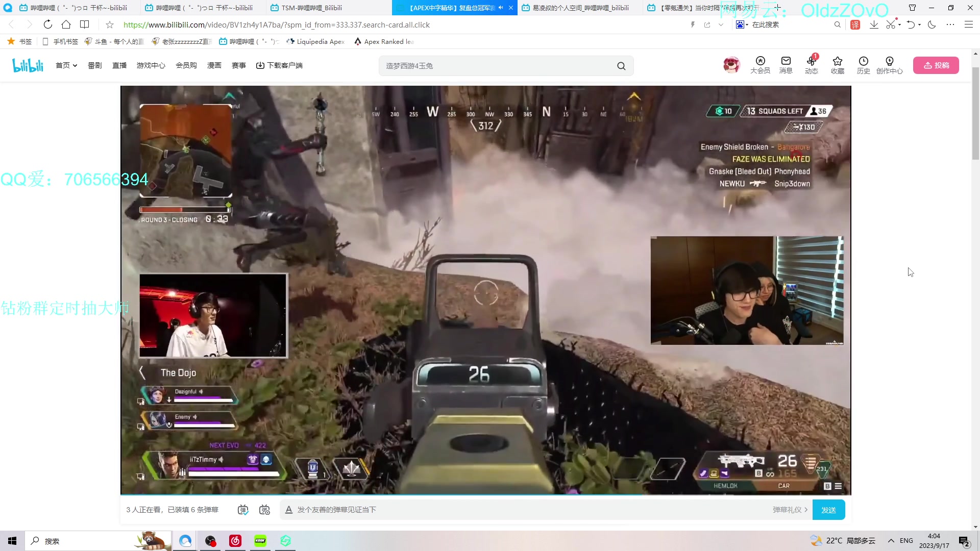Expand the 首页 dropdown menu
980x551 pixels.
tap(66, 65)
